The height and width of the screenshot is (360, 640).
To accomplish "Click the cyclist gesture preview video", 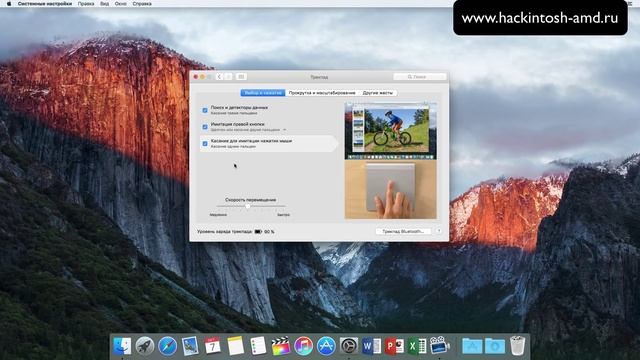I will click(391, 131).
